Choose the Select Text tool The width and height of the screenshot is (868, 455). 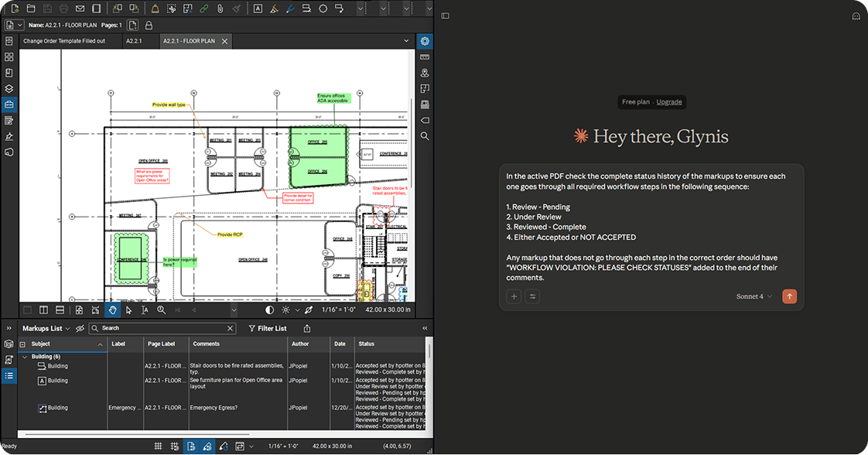coord(145,310)
